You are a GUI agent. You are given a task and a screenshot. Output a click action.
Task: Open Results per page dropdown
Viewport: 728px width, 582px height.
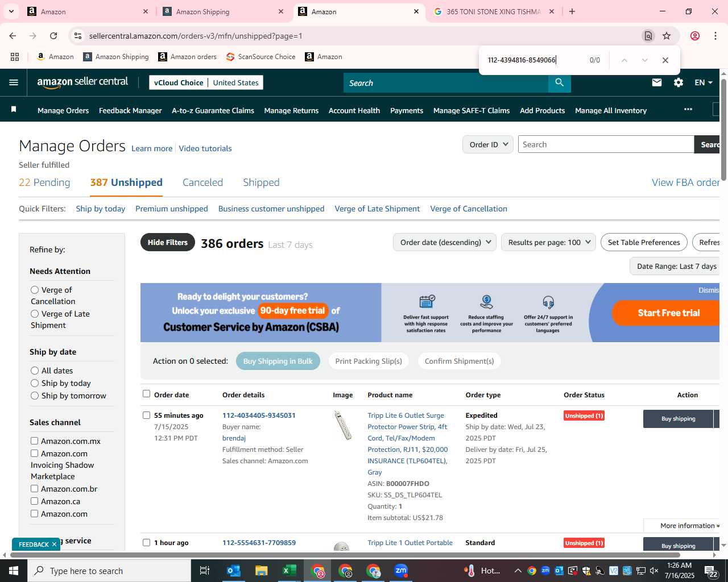coord(549,242)
